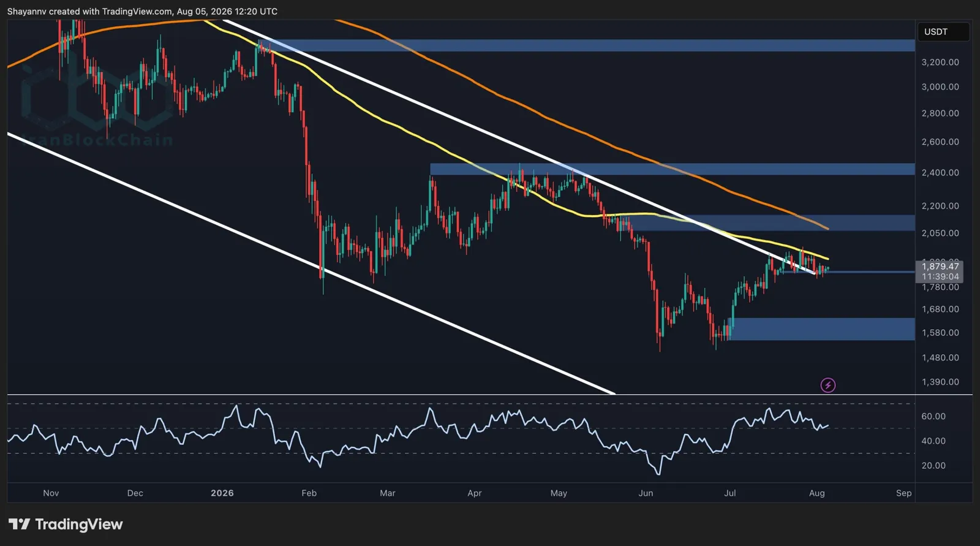Select the 1,580.00 price scale value
Screen dimensions: 980x546
(x=940, y=333)
